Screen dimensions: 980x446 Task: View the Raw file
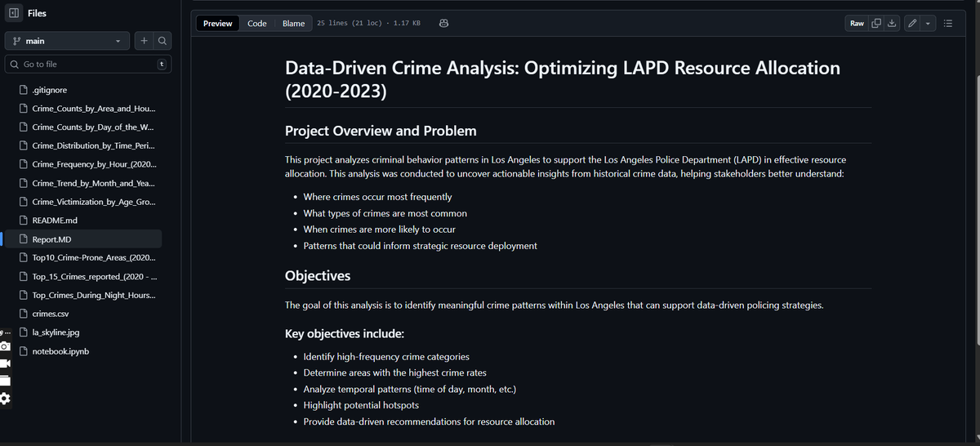click(x=857, y=24)
